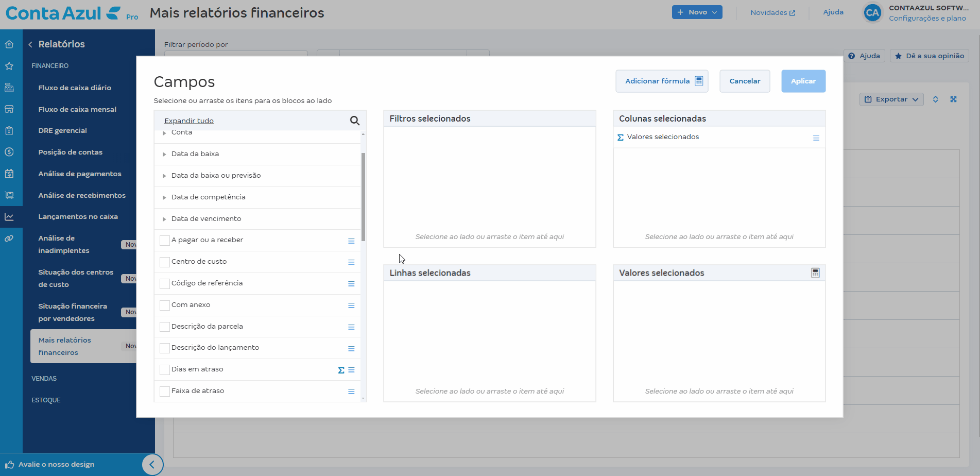This screenshot has height=476, width=980.
Task: Click the drag handle for Descrição do lançamento
Action: (x=351, y=349)
